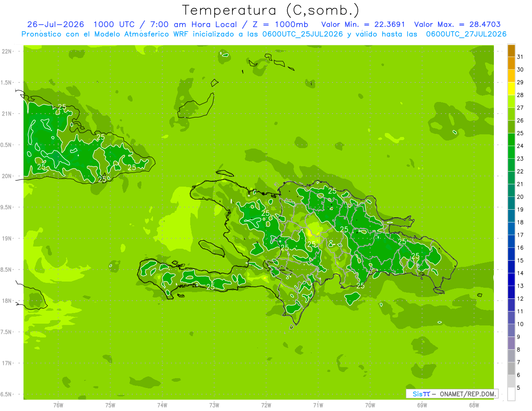Click the '21N' latitude axis label
Screen dimensions: 532x411
coord(7,114)
